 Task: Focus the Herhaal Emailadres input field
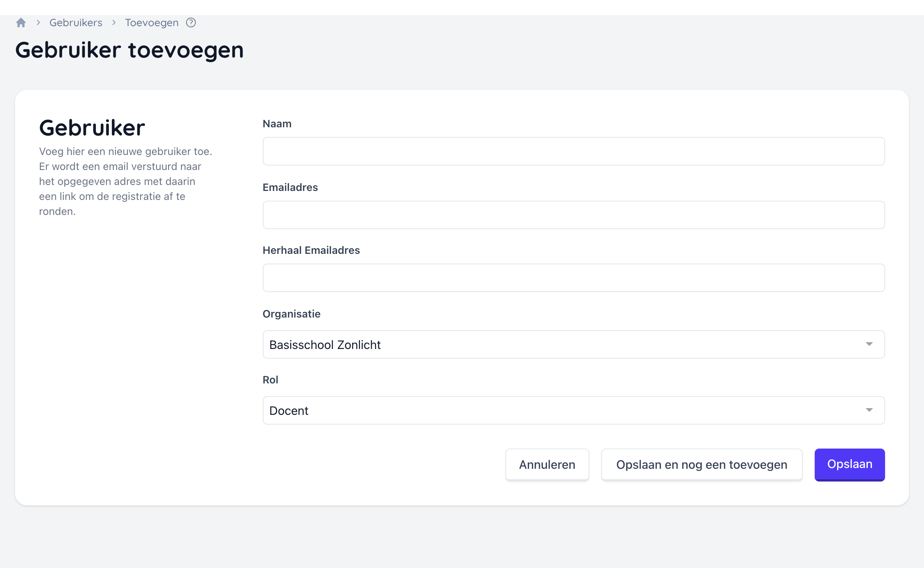(x=574, y=278)
